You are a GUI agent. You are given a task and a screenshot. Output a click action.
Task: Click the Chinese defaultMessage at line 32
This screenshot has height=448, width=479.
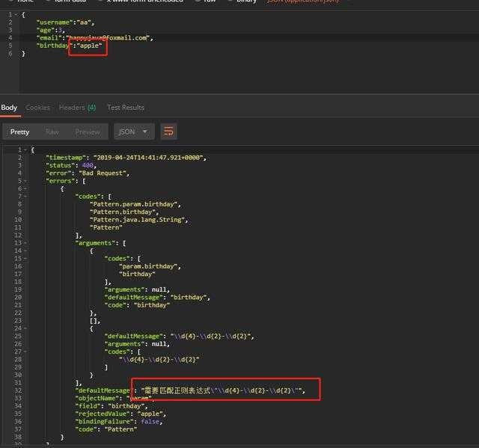(x=190, y=390)
